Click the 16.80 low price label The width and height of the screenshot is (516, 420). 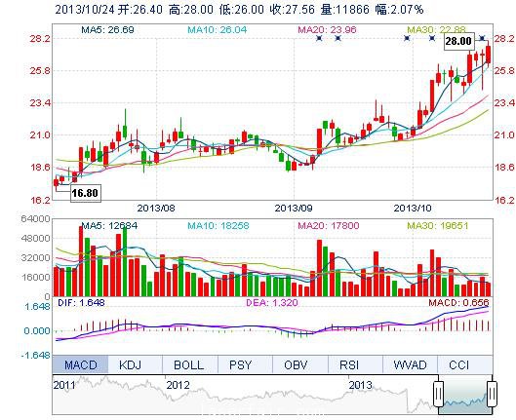pos(86,193)
